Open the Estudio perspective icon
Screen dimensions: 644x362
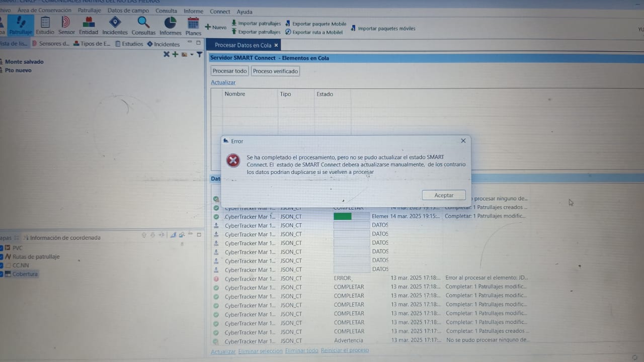(45, 25)
